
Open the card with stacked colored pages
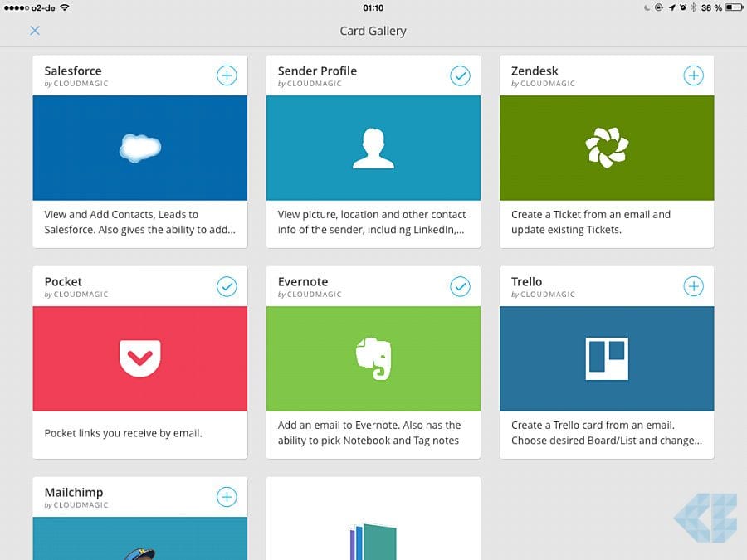tap(373, 519)
